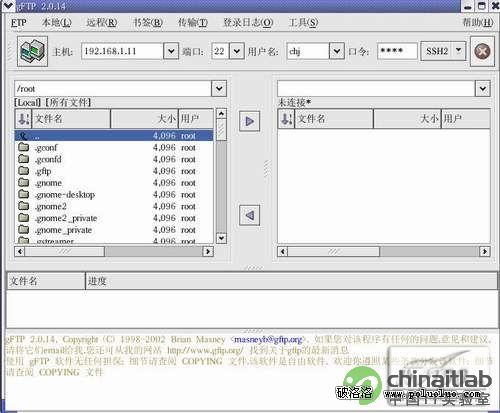This screenshot has height=413, width=500.
Task: Select the .gnome2_private folder icon
Action: [x=23, y=218]
